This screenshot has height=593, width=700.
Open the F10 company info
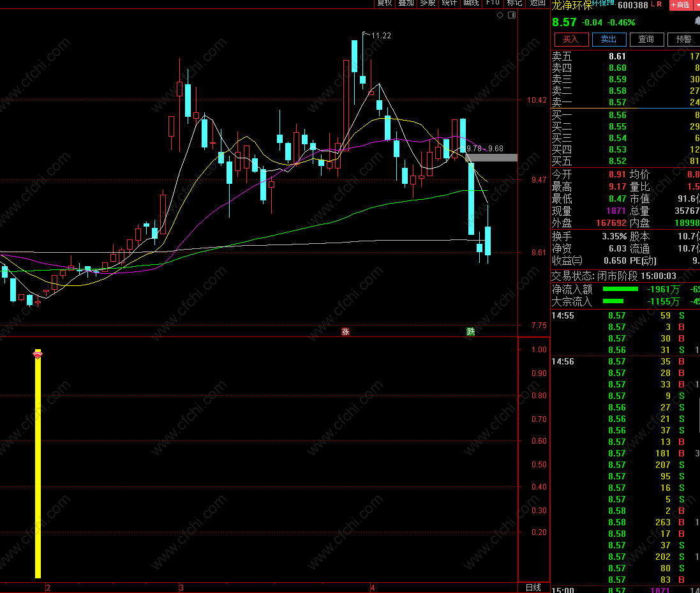pyautogui.click(x=493, y=3)
